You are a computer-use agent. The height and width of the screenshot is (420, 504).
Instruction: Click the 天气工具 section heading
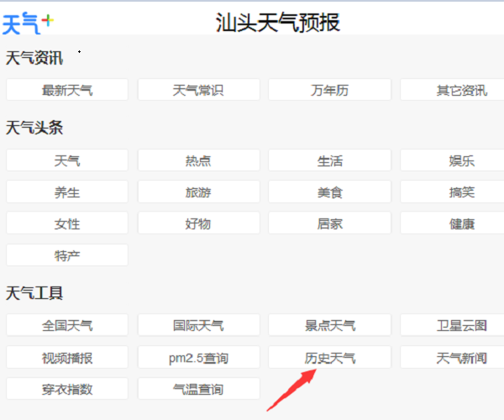click(34, 293)
